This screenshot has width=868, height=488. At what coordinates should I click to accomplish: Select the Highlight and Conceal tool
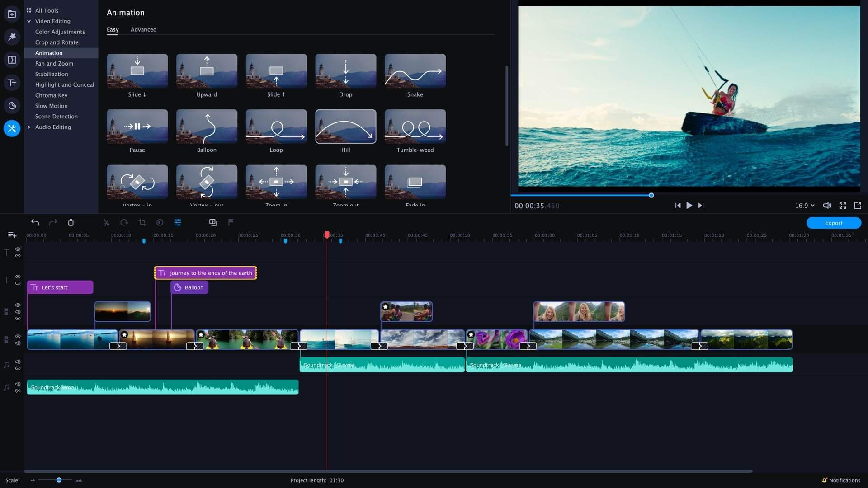point(64,84)
